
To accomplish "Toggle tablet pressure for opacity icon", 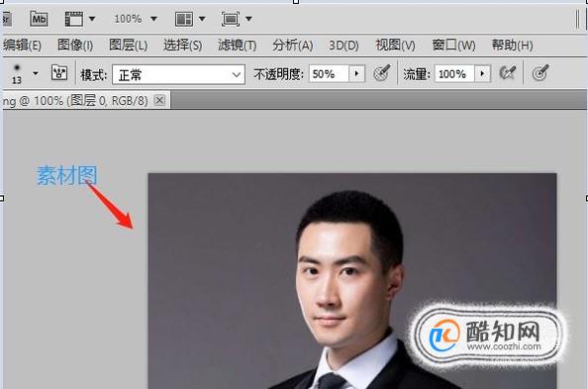I will click(x=382, y=73).
